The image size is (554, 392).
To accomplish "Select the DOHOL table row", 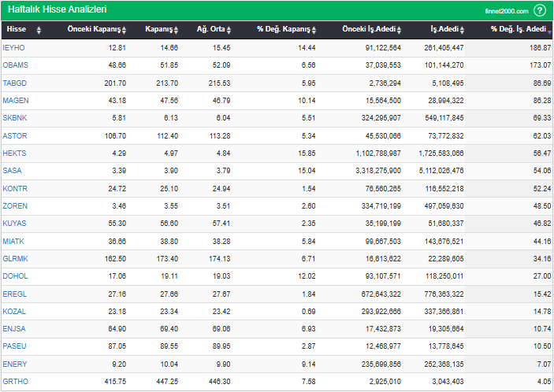I will click(277, 276).
